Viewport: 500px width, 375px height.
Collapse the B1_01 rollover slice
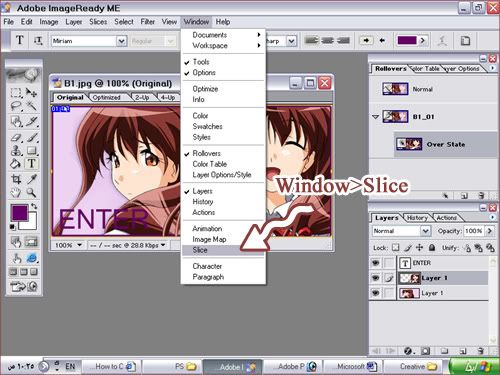[376, 117]
